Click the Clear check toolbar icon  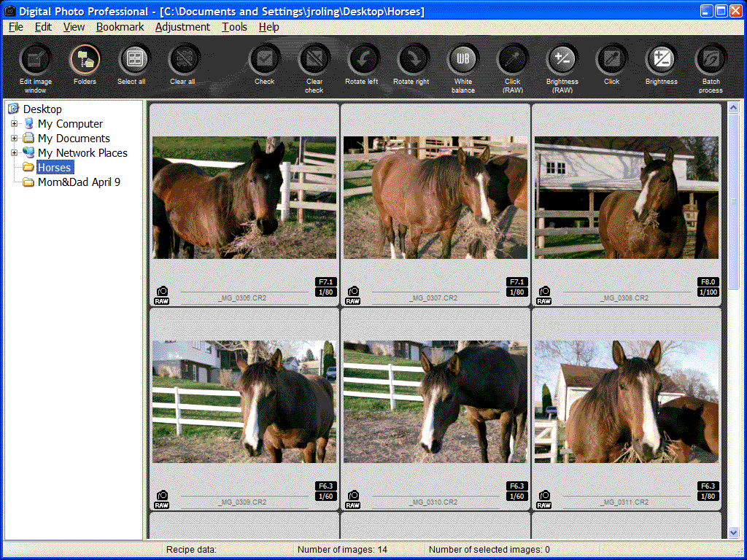coord(314,60)
